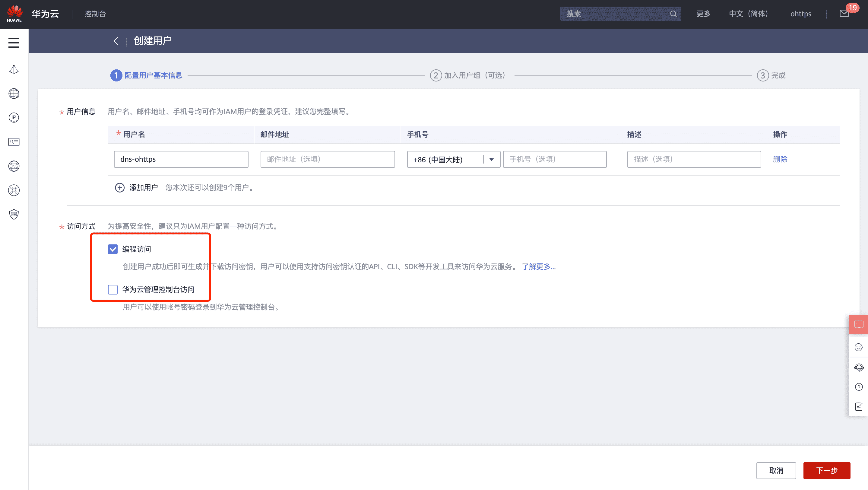Select step 1 配置用户基本信息
This screenshot has width=868, height=490.
point(147,75)
